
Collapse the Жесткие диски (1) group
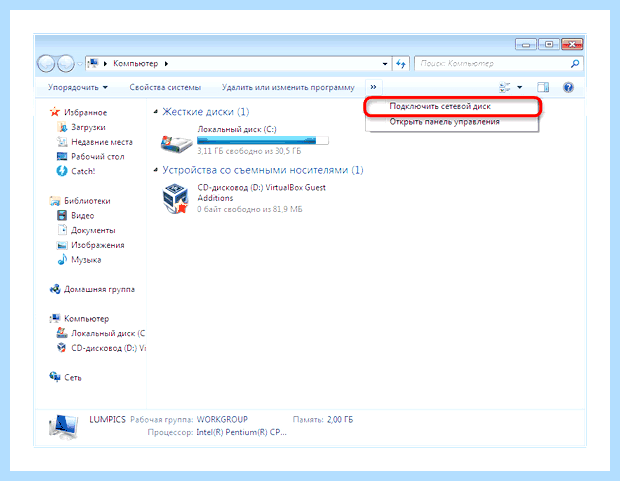(x=156, y=112)
